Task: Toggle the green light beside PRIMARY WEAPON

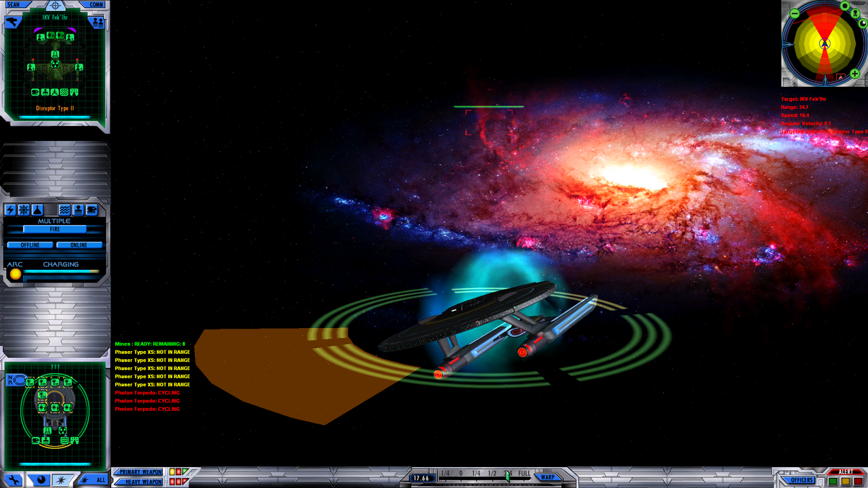Action: point(185,472)
